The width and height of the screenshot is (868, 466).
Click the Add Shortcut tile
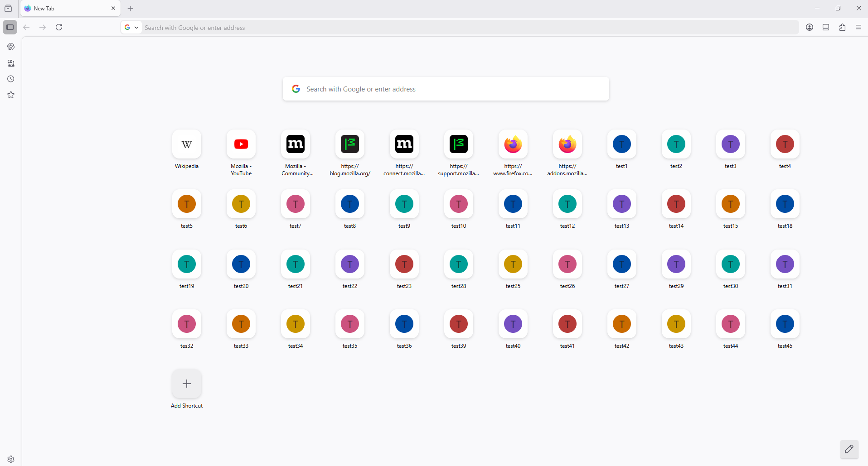pos(187,384)
